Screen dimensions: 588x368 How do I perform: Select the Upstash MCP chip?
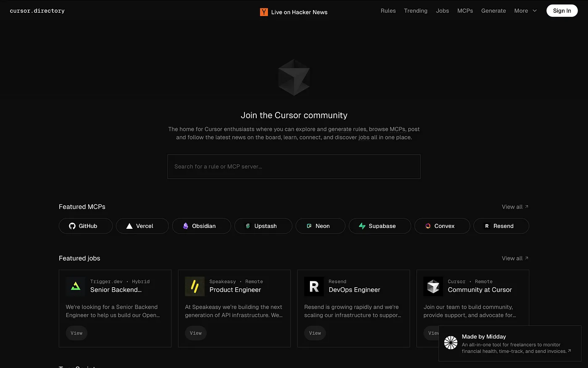tap(263, 226)
